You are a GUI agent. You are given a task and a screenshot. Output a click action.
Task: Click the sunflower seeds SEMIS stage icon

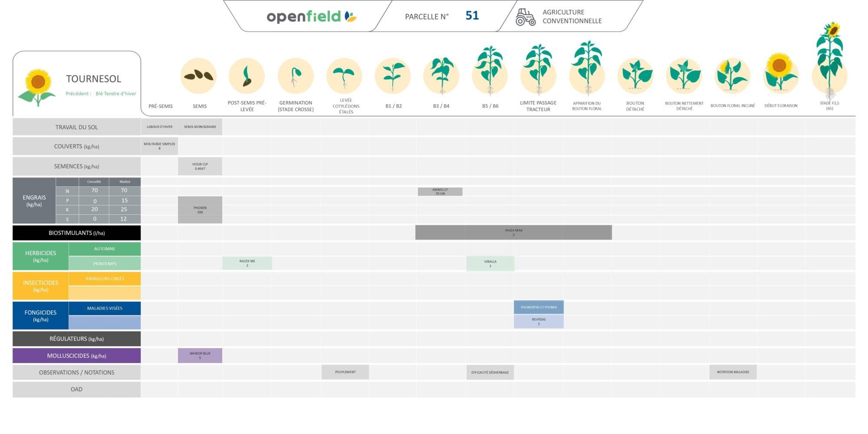tap(199, 76)
